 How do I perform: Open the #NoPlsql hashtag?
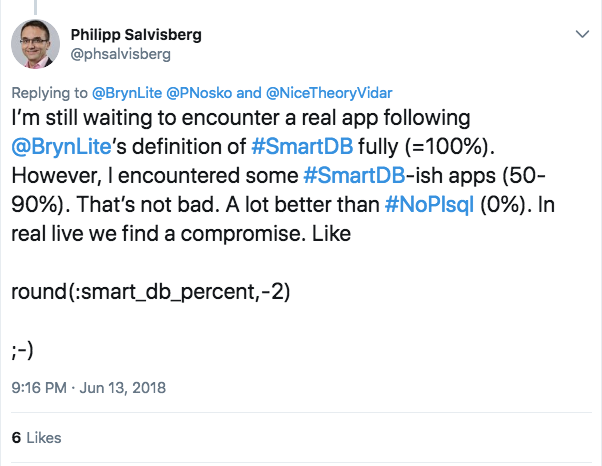pyautogui.click(x=429, y=205)
